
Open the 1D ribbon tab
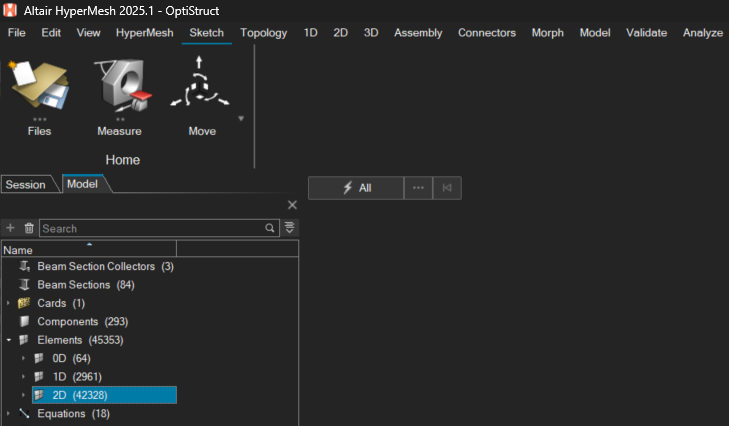click(x=311, y=33)
